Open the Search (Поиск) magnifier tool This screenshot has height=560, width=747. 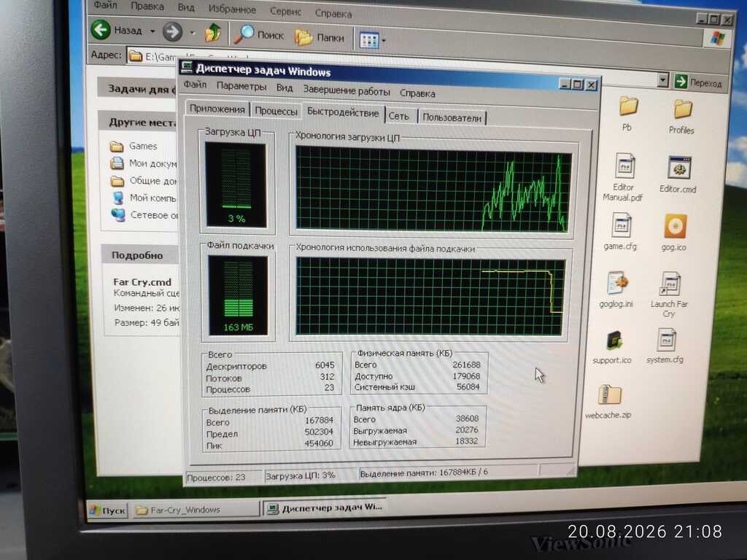260,35
